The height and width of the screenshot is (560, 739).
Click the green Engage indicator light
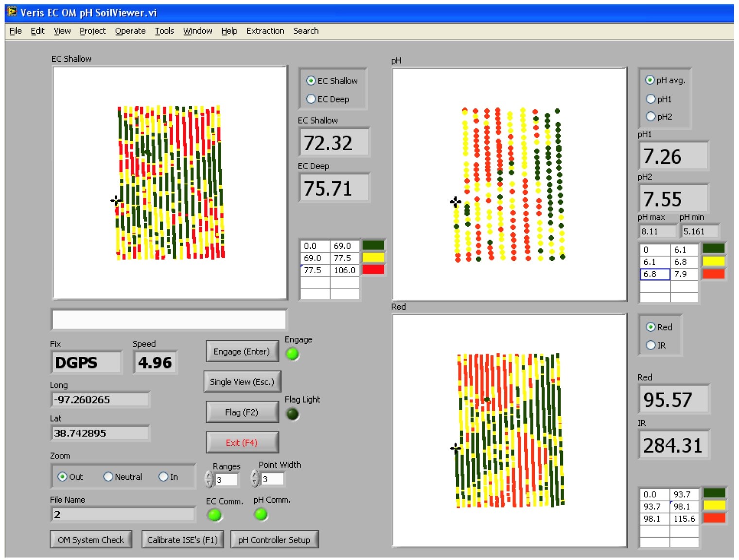pos(292,354)
